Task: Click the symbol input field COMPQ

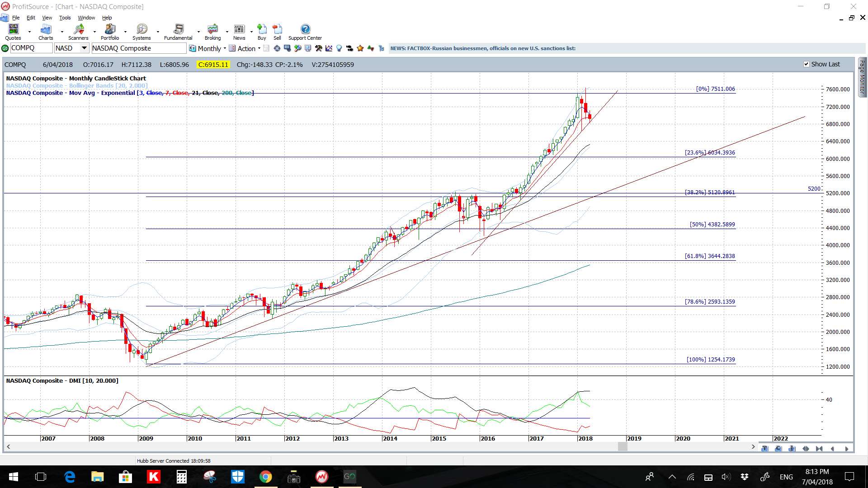Action: 31,48
